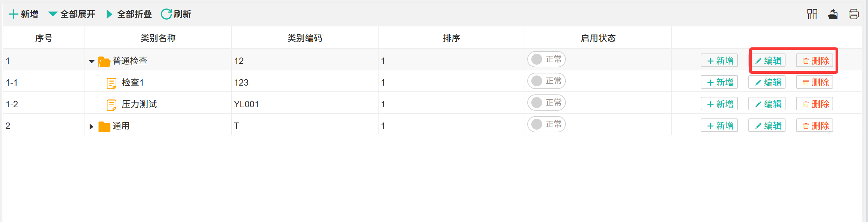Click the top toolbar 新增 button
The height and width of the screenshot is (222, 868).
[x=23, y=14]
